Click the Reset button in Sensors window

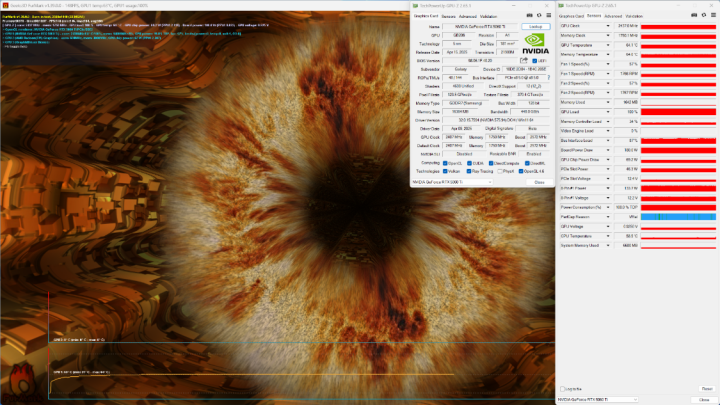pos(707,389)
